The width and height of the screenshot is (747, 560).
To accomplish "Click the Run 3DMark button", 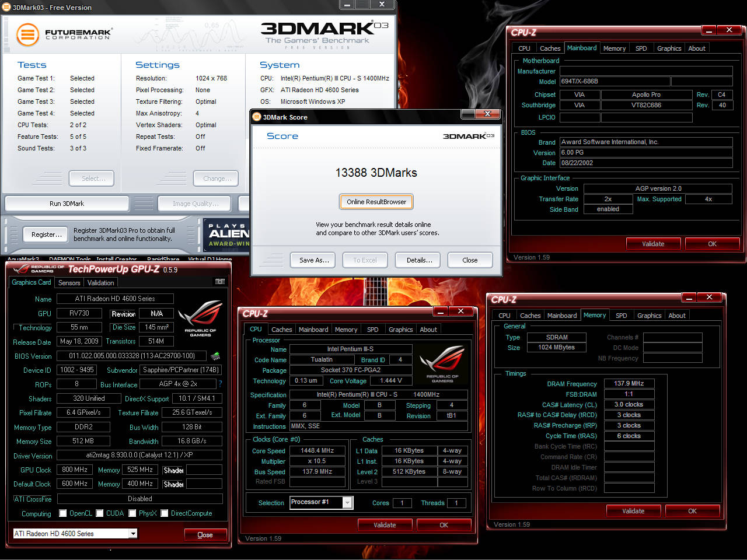I will pyautogui.click(x=67, y=204).
